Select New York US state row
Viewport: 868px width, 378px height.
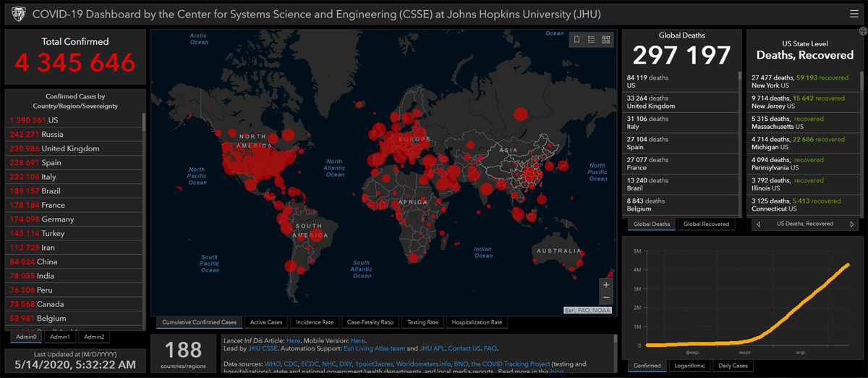point(803,81)
